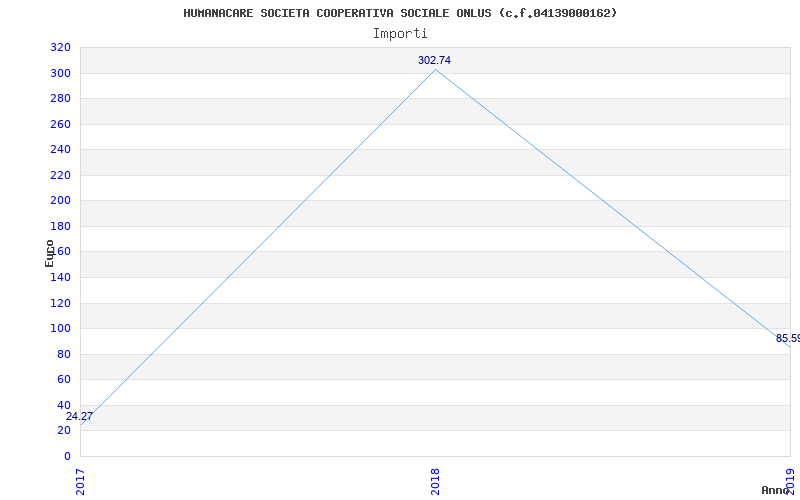This screenshot has width=800, height=500.
Task: Click the 0 y-axis tick label
Action: click(67, 456)
